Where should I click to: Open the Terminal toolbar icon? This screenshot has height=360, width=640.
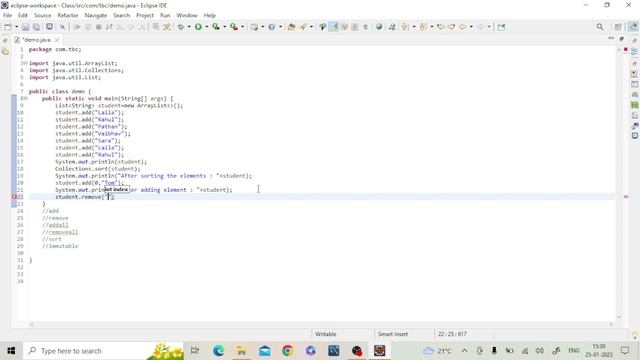(x=49, y=27)
